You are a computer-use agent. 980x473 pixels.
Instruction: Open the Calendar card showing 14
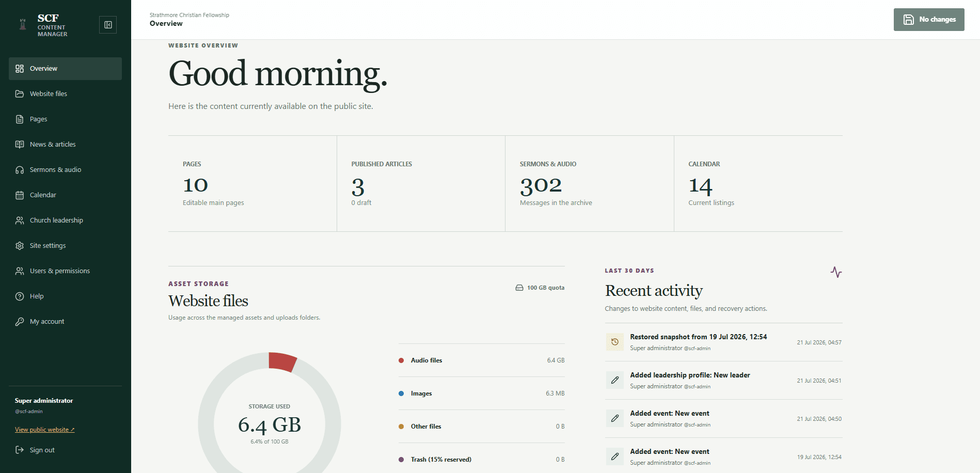[x=758, y=184]
